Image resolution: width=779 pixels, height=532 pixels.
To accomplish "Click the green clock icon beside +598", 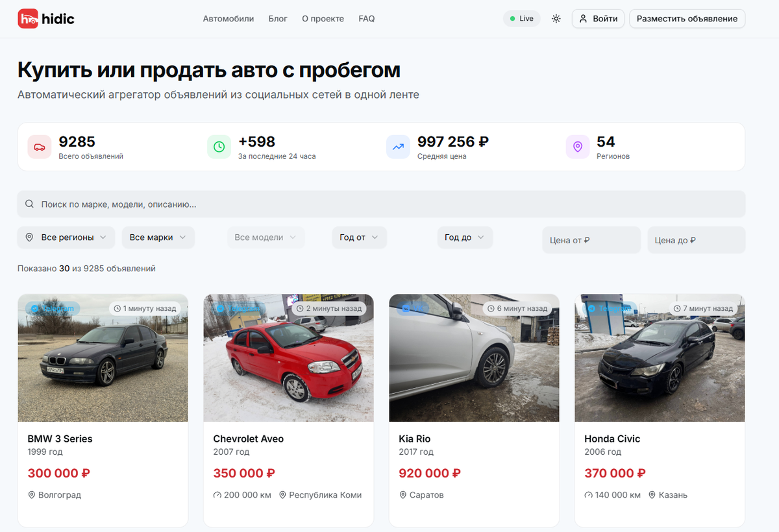I will [219, 147].
